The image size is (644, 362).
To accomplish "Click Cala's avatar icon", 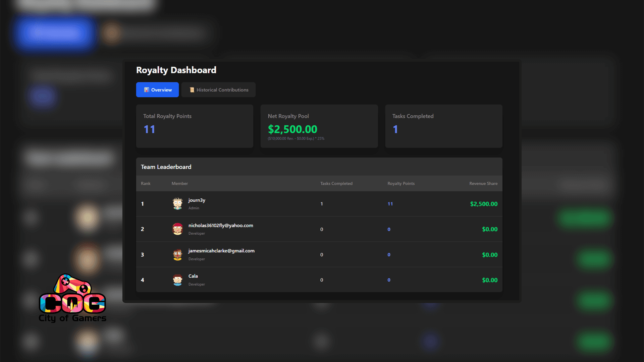I will [x=177, y=280].
